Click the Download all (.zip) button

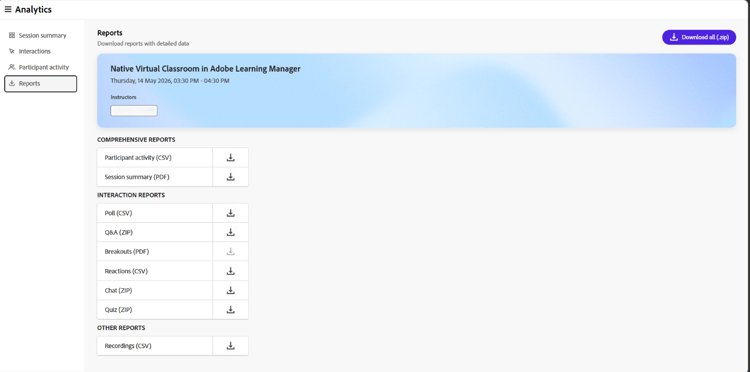[x=699, y=37]
